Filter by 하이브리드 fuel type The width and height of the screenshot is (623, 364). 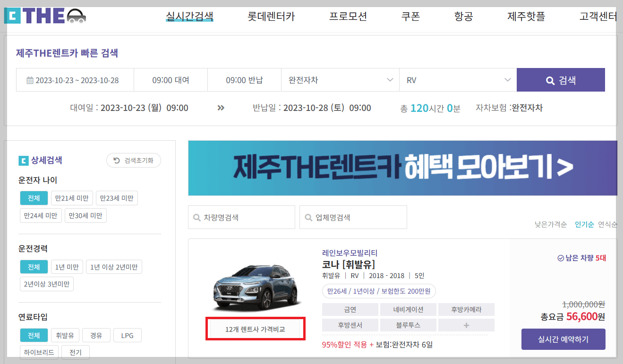tap(40, 352)
